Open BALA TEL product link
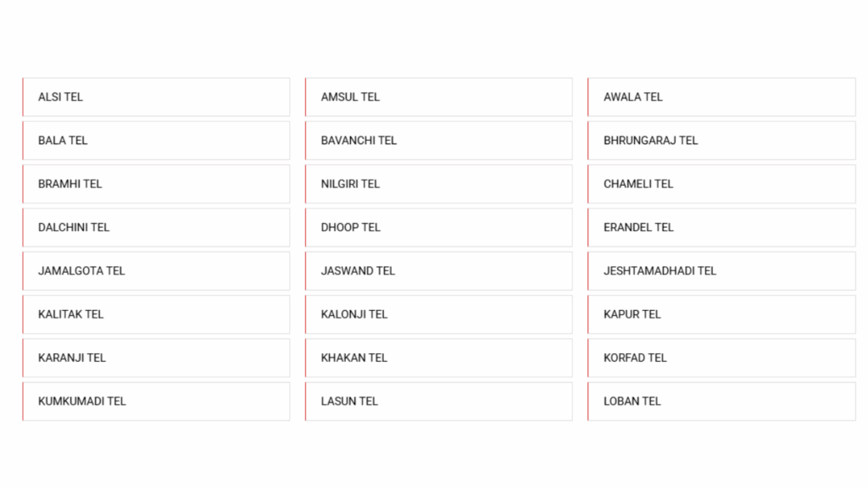The width and height of the screenshot is (868, 488). point(156,141)
